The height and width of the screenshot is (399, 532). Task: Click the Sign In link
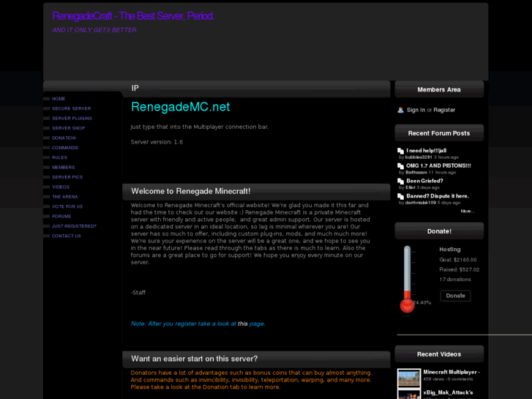(x=416, y=110)
